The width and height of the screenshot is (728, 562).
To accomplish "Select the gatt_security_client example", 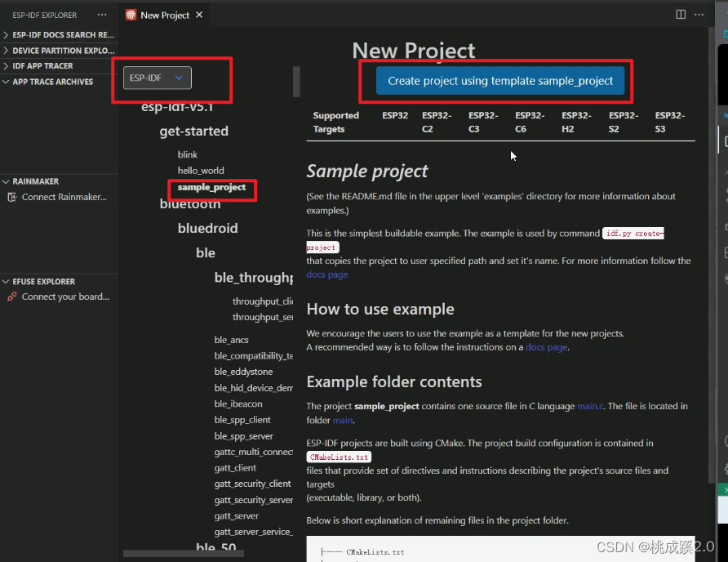I will click(x=252, y=484).
